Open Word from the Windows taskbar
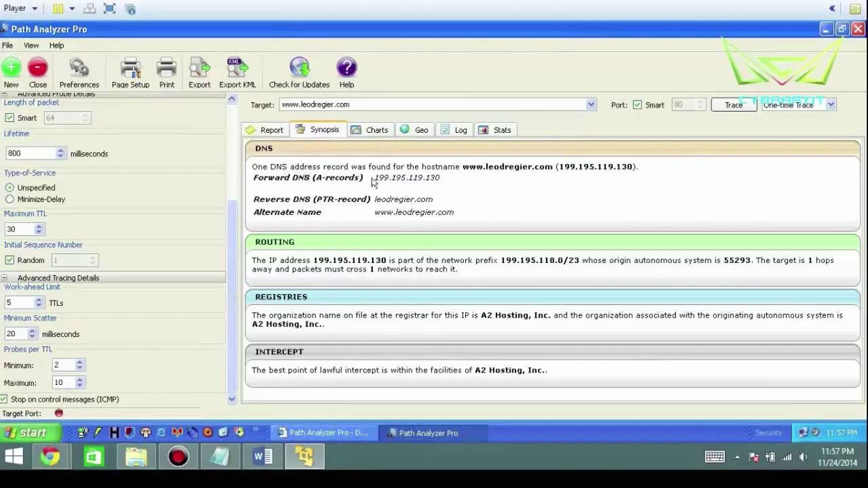 tap(262, 457)
